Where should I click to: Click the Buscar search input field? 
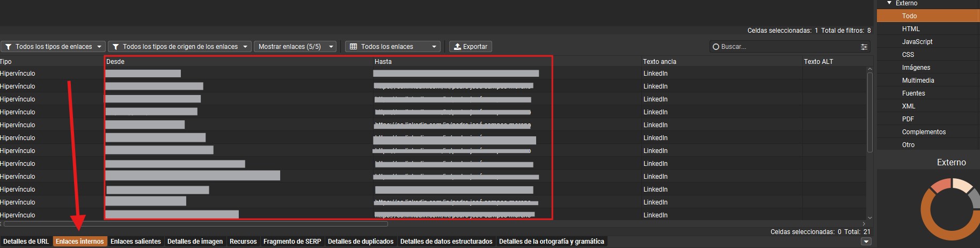point(784,47)
